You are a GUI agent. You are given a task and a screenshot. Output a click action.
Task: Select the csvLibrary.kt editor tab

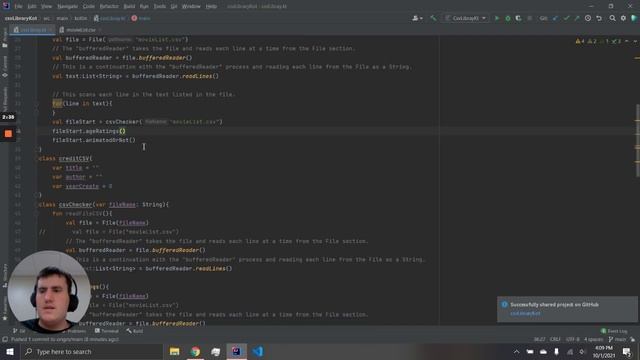click(31, 30)
